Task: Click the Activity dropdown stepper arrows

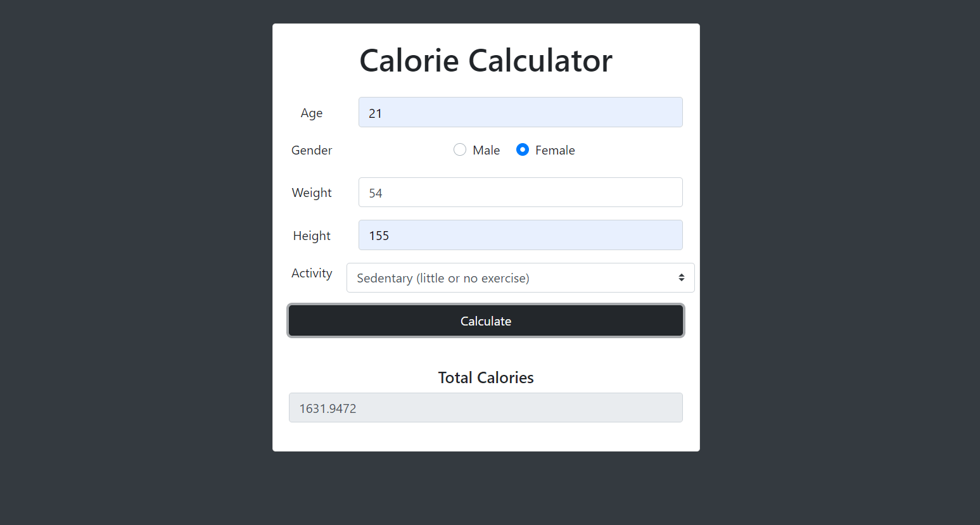Action: tap(682, 277)
